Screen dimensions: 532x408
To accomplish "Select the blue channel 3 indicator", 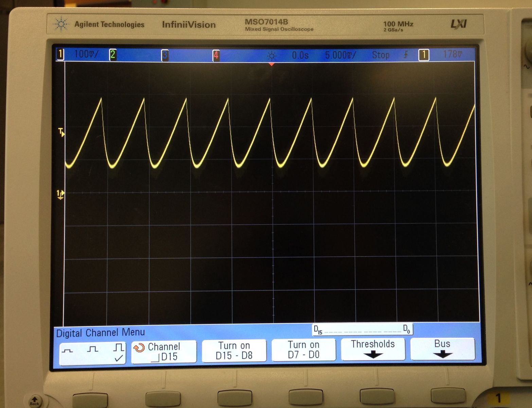I will [x=165, y=55].
